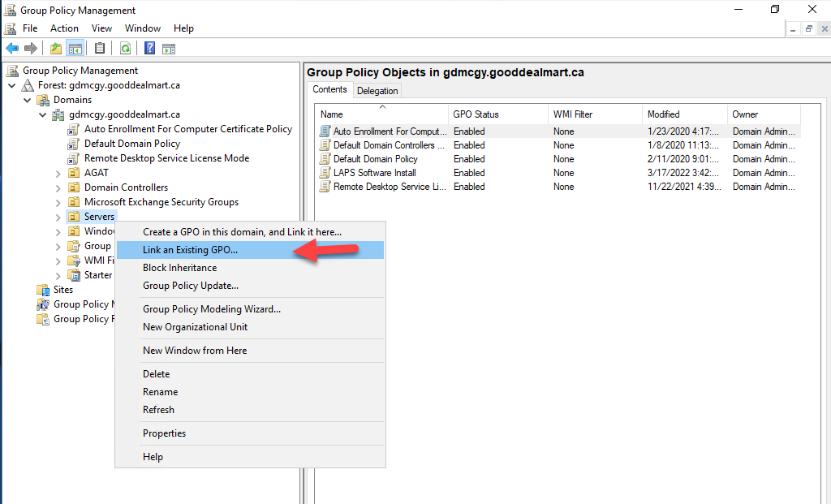Collapse the Domains tree node

28,100
